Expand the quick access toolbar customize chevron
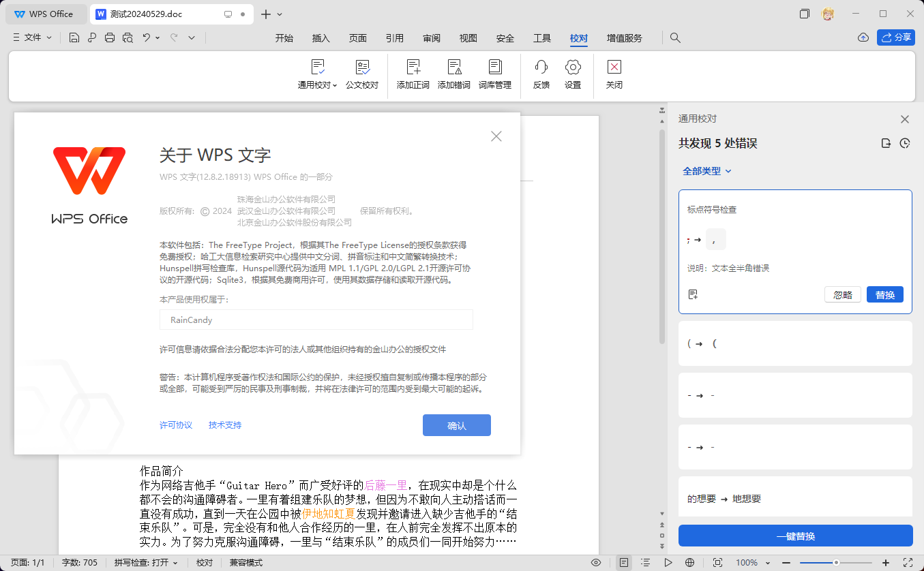The width and height of the screenshot is (924, 571). 192,38
